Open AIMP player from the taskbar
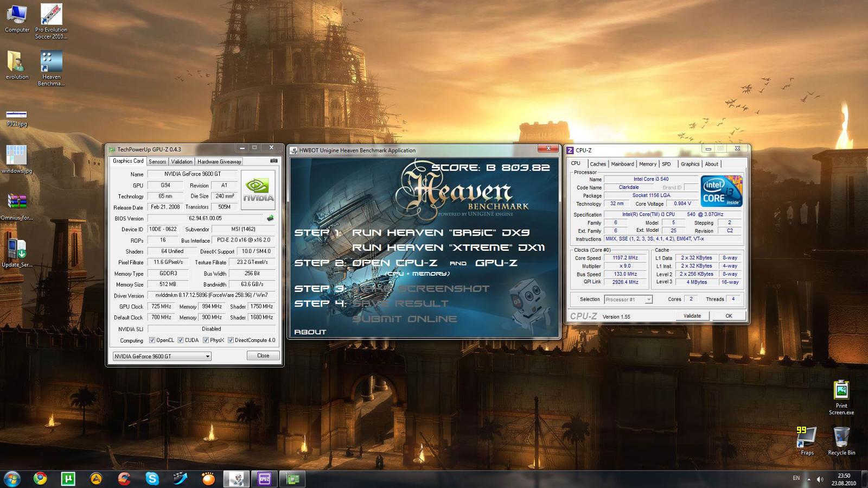This screenshot has width=868, height=488. click(96, 479)
